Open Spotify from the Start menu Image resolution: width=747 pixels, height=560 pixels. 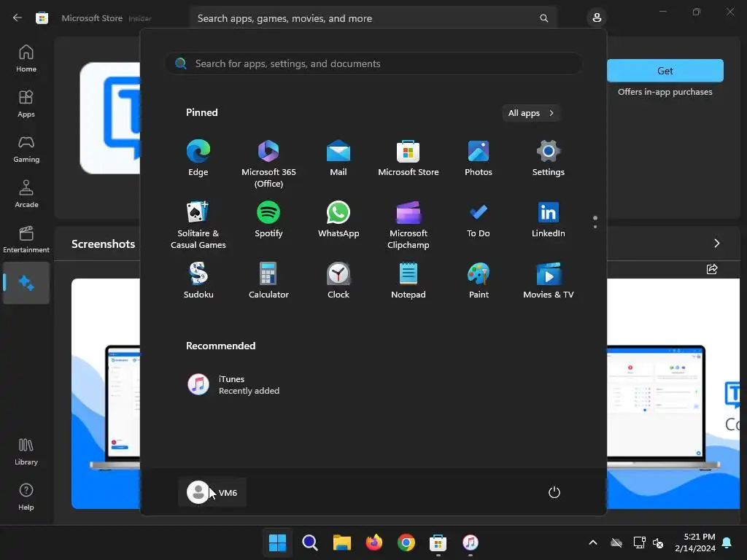point(268,219)
